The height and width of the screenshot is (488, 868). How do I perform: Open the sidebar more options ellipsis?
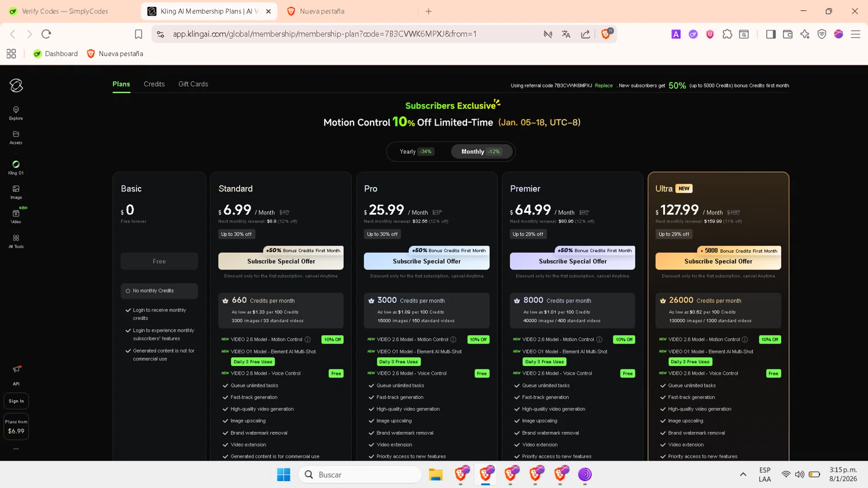click(16, 449)
